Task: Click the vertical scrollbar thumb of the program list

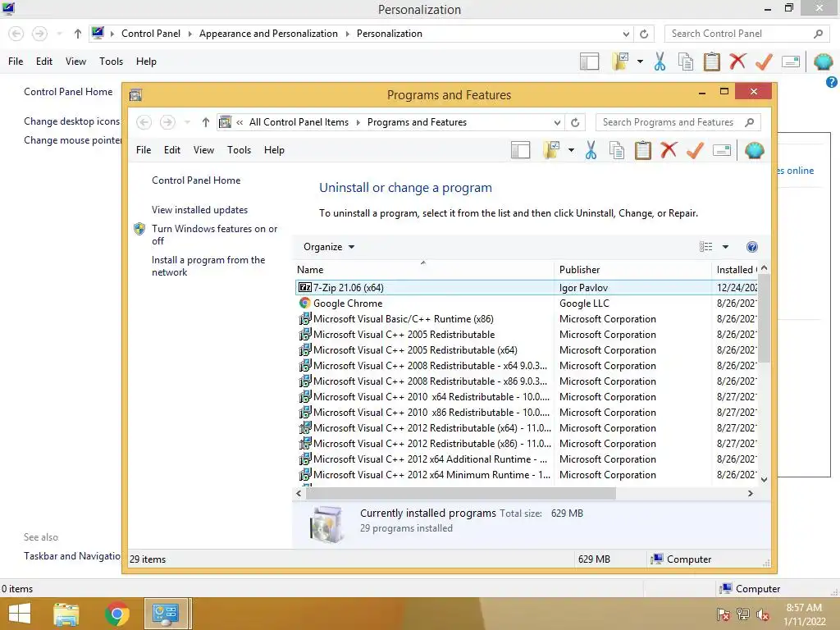Action: (765, 318)
